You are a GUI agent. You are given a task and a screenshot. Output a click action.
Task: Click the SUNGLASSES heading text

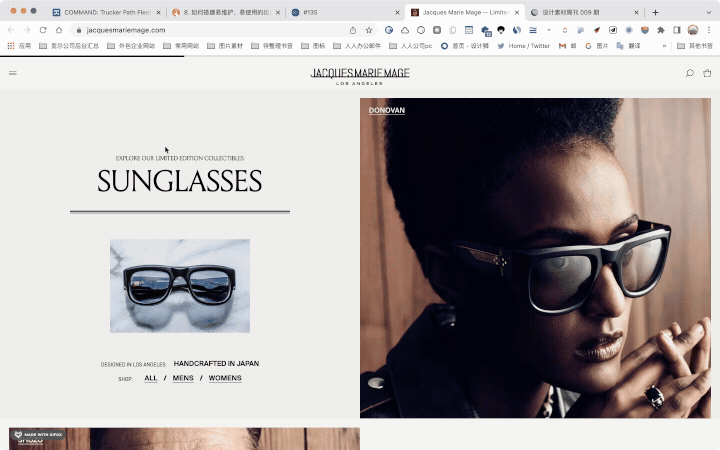(x=180, y=181)
